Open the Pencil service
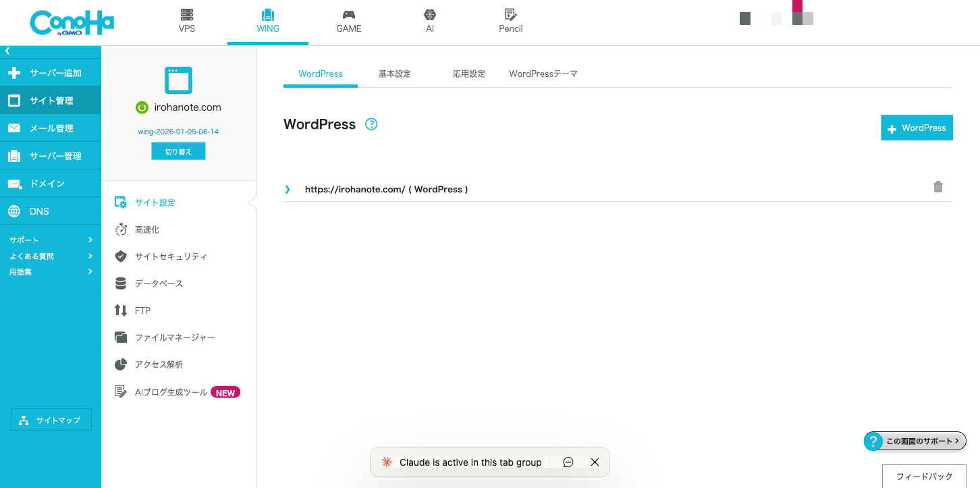The image size is (980, 488). pyautogui.click(x=510, y=21)
